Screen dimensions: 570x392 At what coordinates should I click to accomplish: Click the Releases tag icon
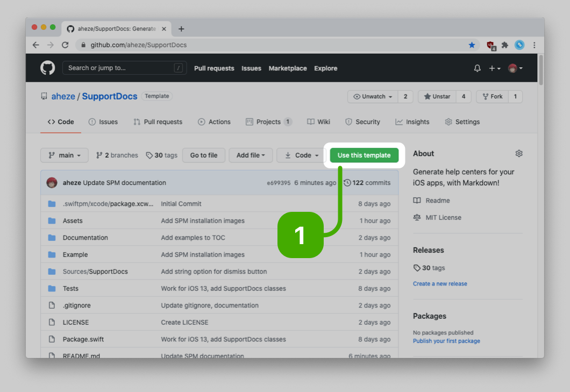417,268
